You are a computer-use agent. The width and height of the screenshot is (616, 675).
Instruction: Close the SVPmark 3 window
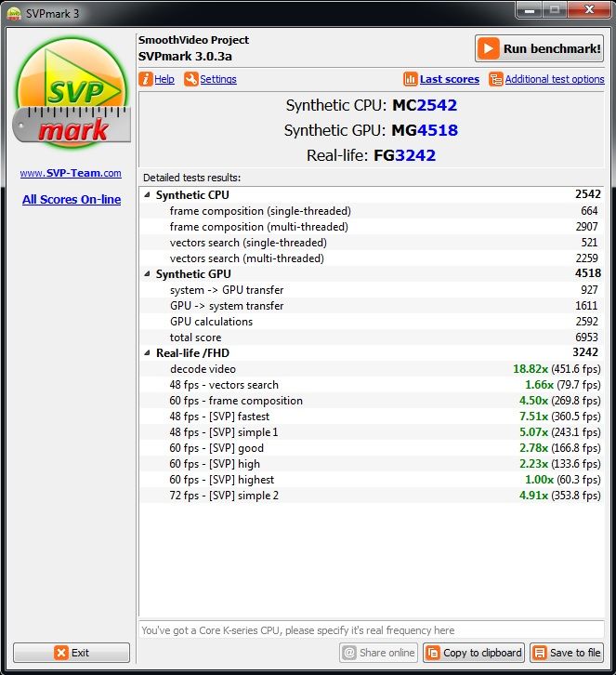589,10
